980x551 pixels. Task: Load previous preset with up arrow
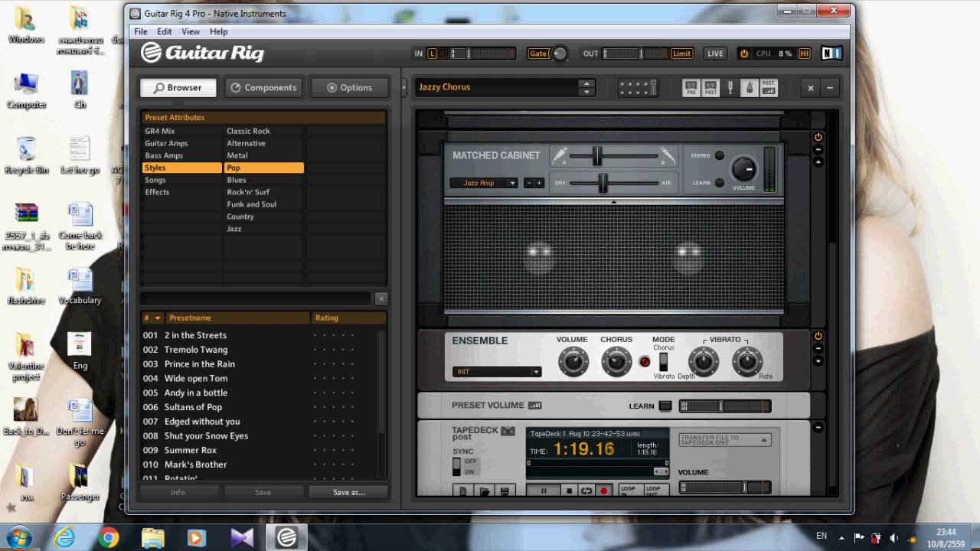[586, 83]
